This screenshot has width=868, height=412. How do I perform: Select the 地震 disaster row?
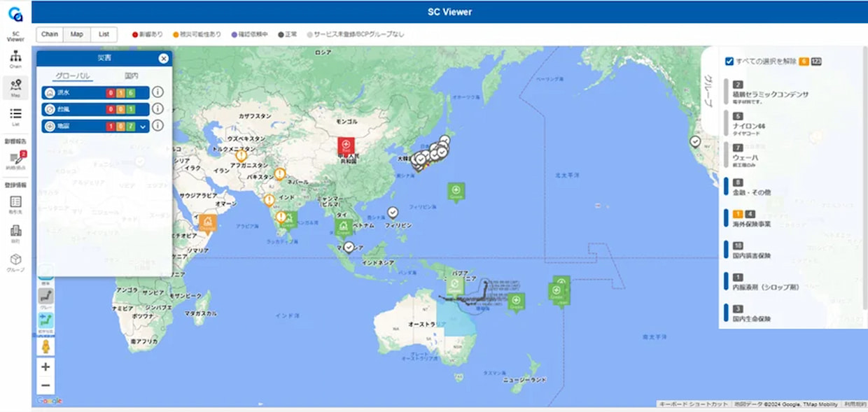click(95, 126)
